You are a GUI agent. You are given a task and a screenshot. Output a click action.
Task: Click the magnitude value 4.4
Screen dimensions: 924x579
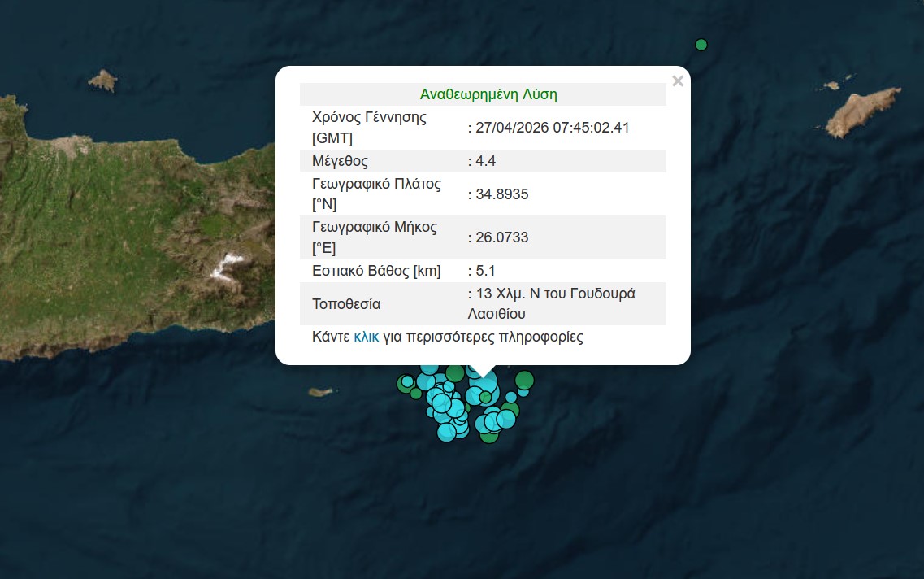point(486,161)
